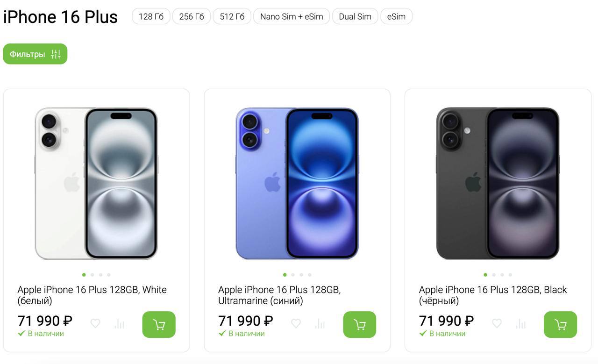
Task: Show second image dot of black iPhone
Action: (x=494, y=275)
